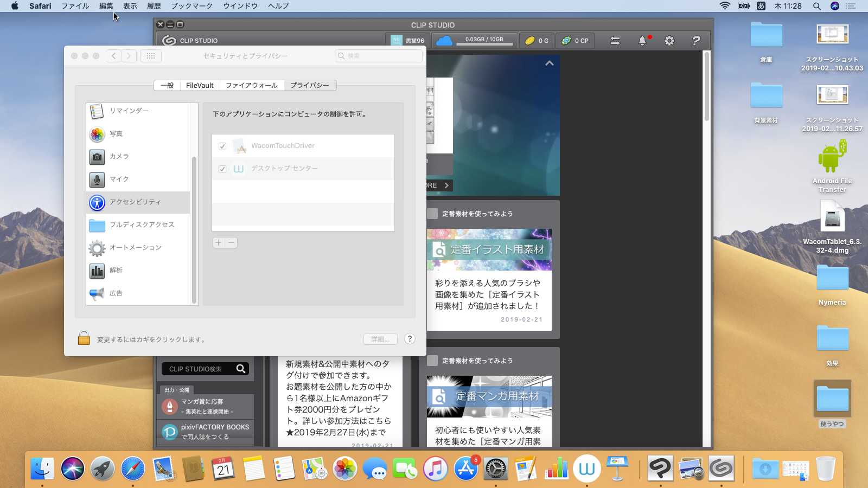Open the 履歴 menu

click(154, 6)
